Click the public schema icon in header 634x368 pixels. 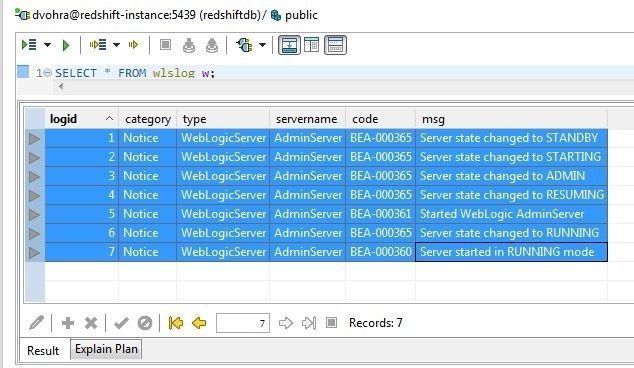point(276,15)
